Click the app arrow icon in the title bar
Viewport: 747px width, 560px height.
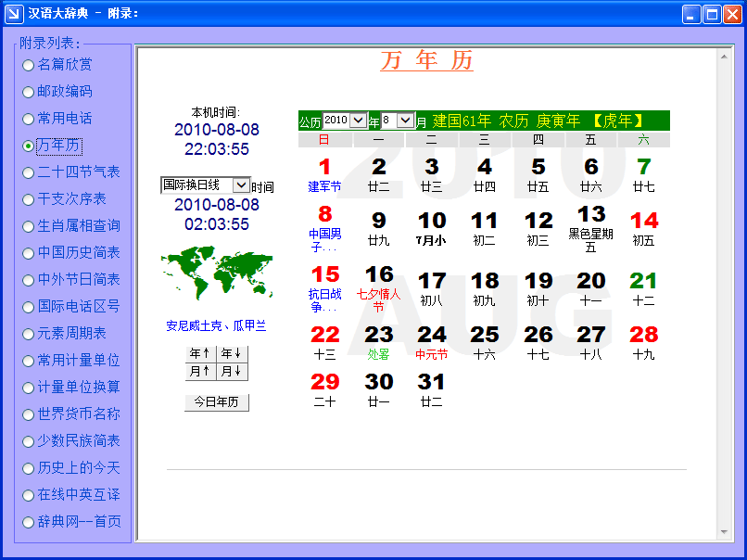[x=14, y=13]
